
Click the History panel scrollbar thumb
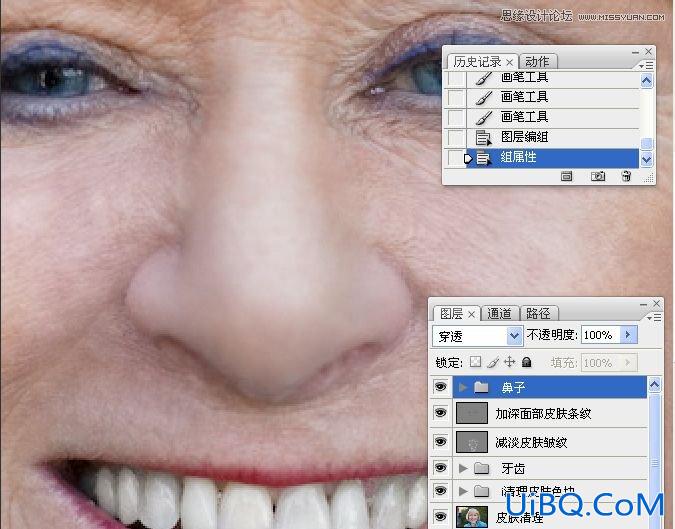(647, 143)
